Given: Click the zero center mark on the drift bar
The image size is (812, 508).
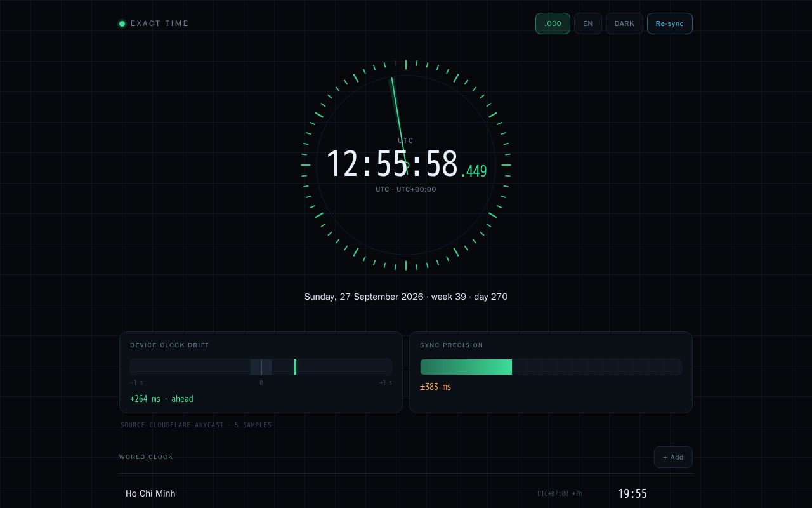Looking at the screenshot, I should point(261,367).
